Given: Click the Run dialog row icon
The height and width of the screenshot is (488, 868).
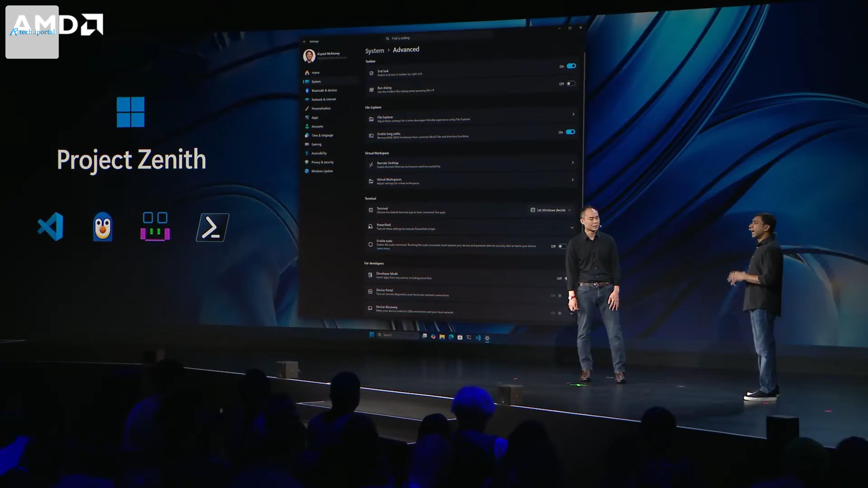Looking at the screenshot, I should click(371, 90).
